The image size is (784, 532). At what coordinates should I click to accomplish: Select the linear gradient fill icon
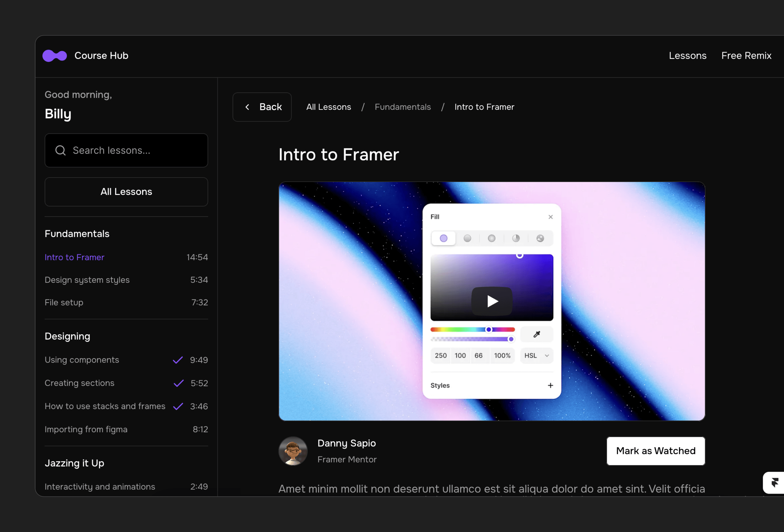tap(467, 238)
